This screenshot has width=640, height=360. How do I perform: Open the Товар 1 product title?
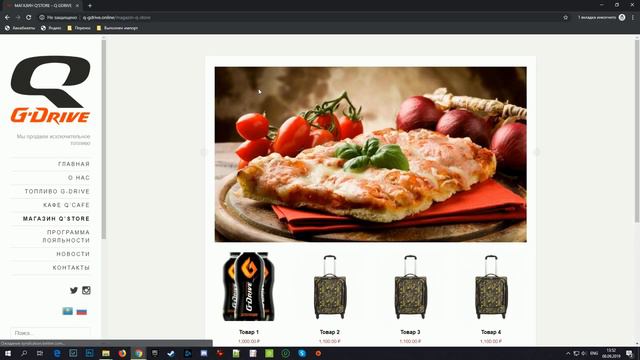coord(249,332)
